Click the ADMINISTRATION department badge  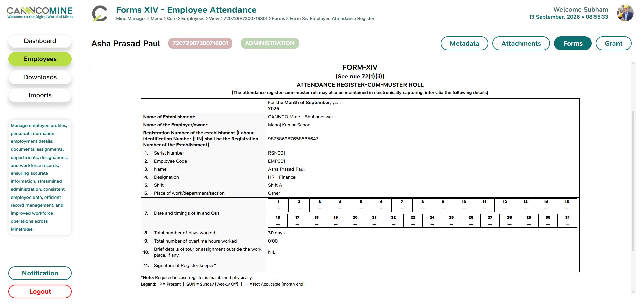coord(270,43)
